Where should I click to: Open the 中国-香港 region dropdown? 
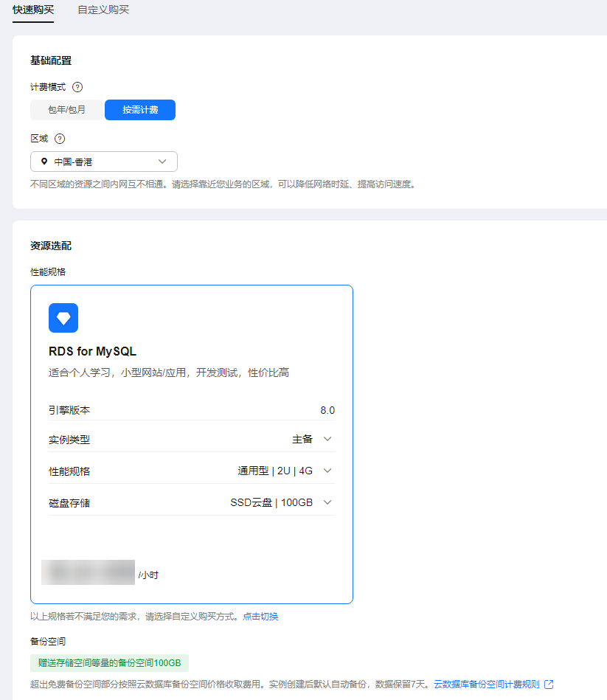tap(104, 162)
